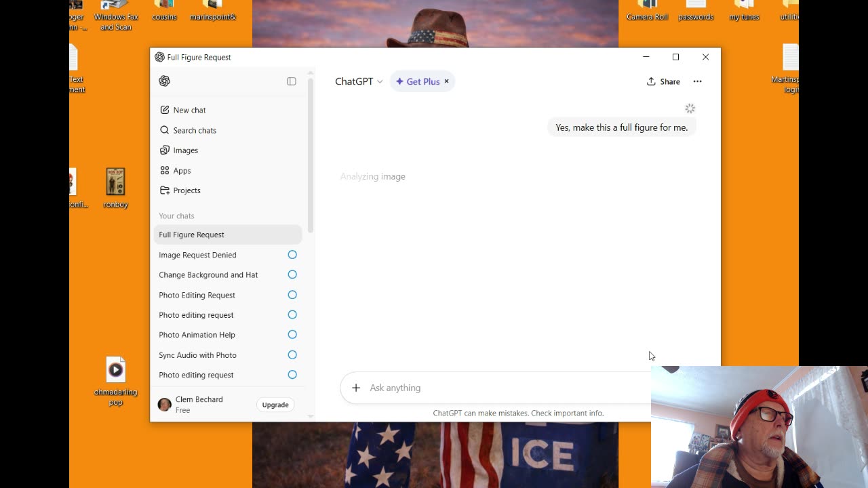Select the cousins desktop folder
The image size is (868, 488).
[x=164, y=11]
